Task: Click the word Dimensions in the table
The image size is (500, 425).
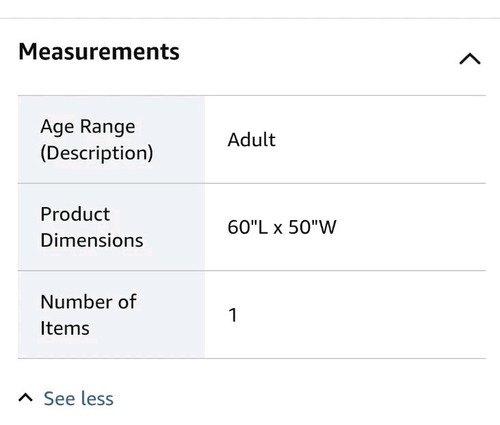Action: coord(92,240)
